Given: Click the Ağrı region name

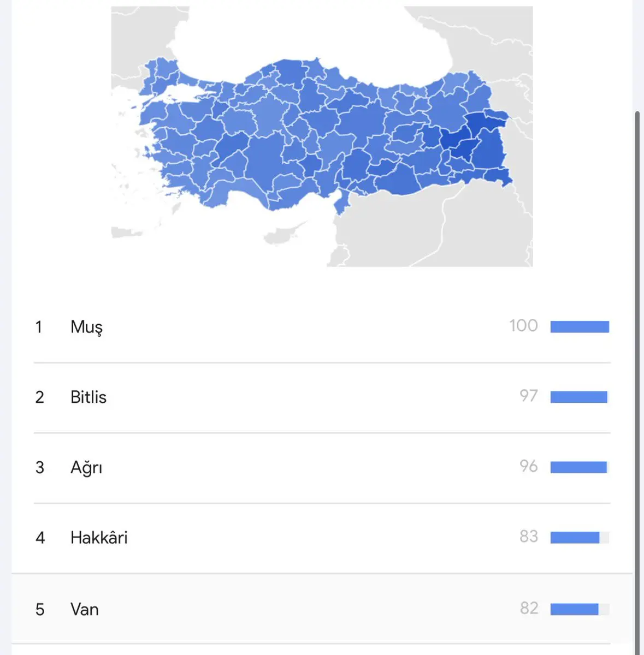Looking at the screenshot, I should pos(86,468).
